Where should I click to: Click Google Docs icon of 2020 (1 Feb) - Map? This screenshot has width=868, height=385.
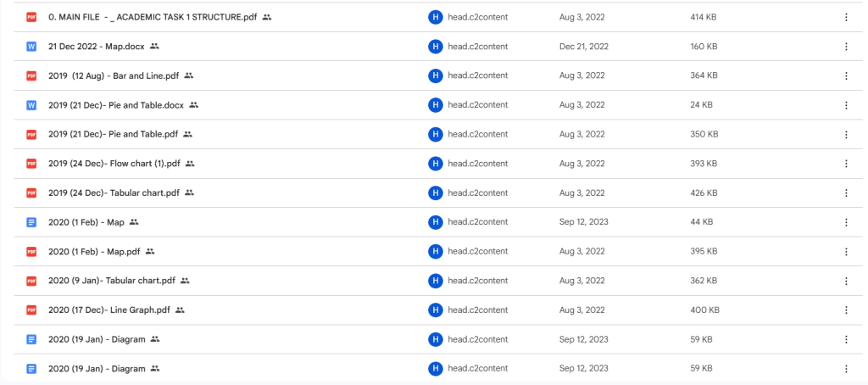pos(31,222)
